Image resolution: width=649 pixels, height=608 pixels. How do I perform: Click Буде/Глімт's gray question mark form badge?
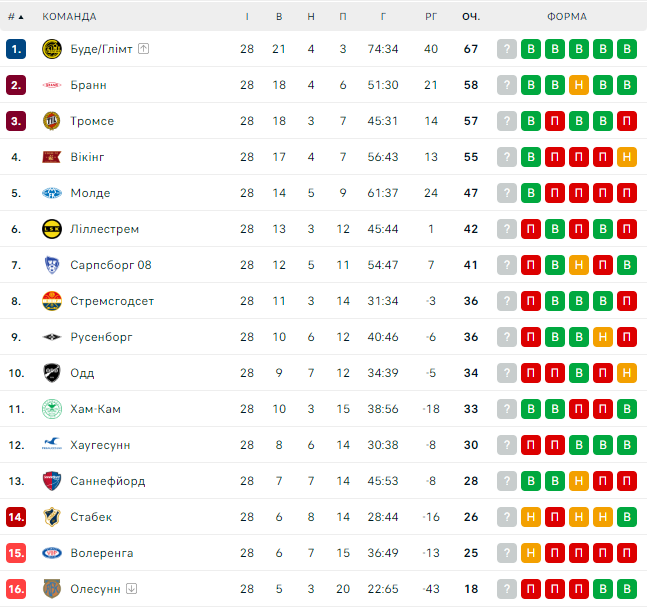pos(507,49)
